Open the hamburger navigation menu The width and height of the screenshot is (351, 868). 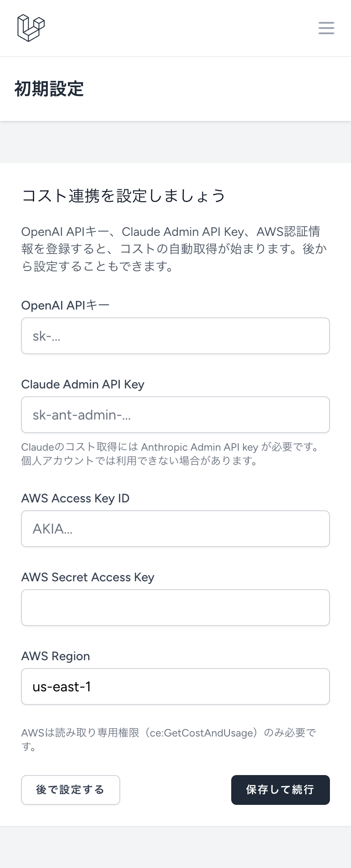tap(326, 28)
